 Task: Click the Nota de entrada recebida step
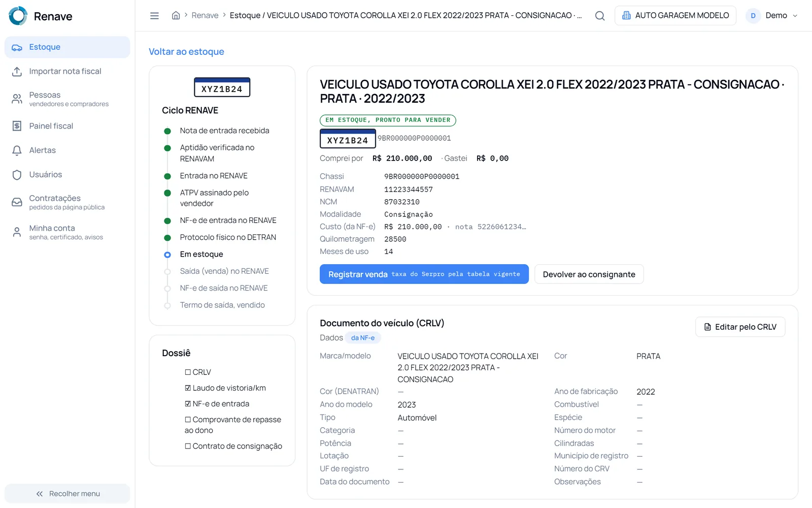click(224, 131)
